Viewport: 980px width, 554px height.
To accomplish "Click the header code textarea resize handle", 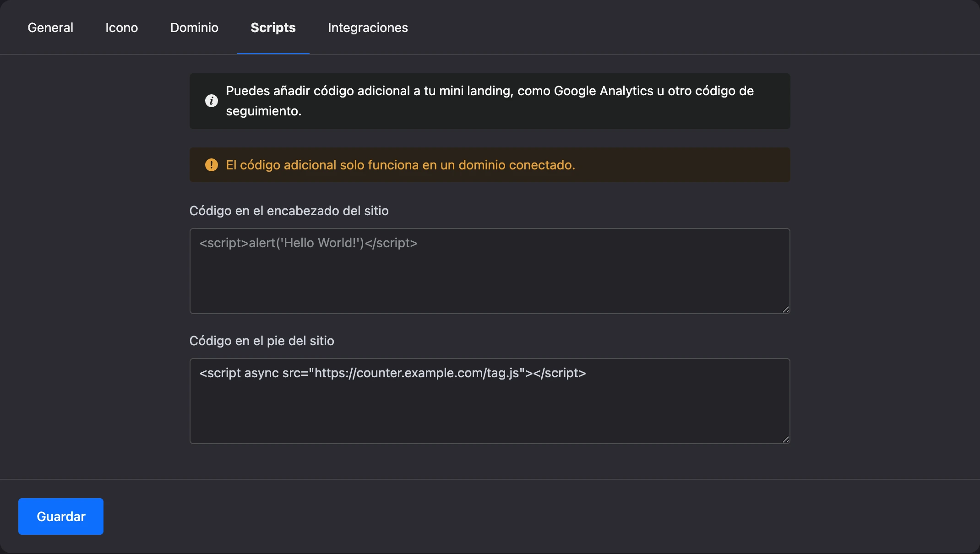I will tap(785, 310).
